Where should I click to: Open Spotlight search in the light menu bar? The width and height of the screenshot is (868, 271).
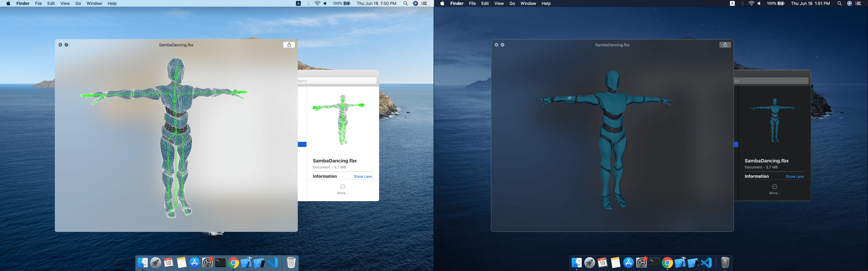[406, 3]
